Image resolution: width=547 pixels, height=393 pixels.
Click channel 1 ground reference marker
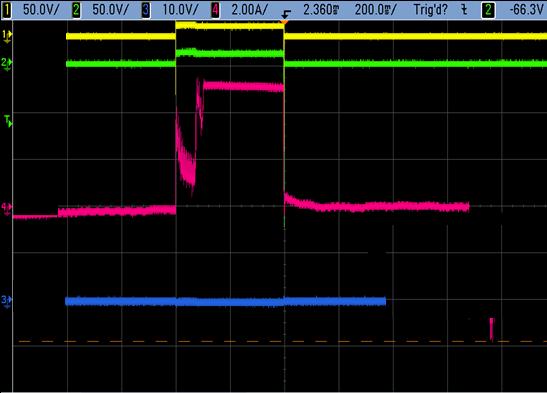[7, 37]
